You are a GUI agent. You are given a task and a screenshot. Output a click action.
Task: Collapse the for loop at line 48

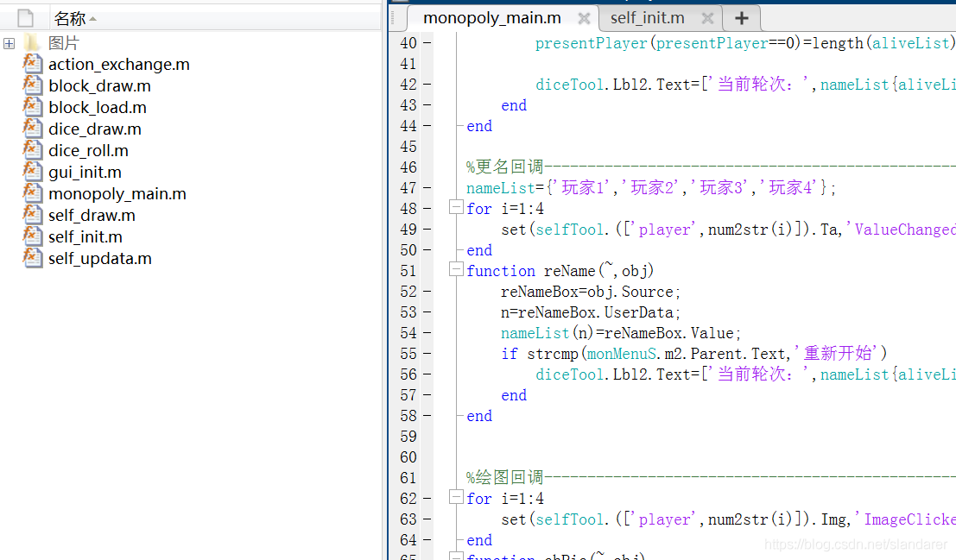tap(455, 207)
